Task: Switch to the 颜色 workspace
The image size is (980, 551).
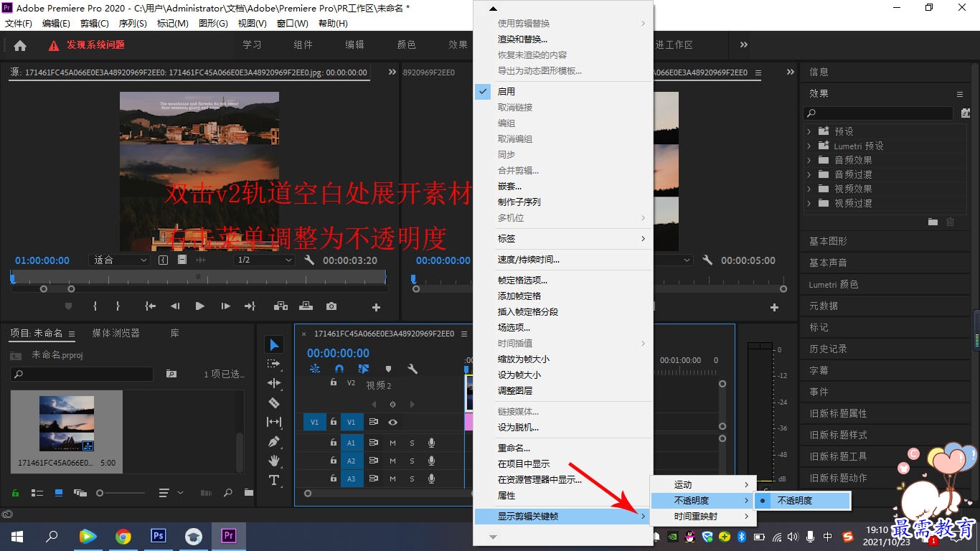Action: point(407,44)
